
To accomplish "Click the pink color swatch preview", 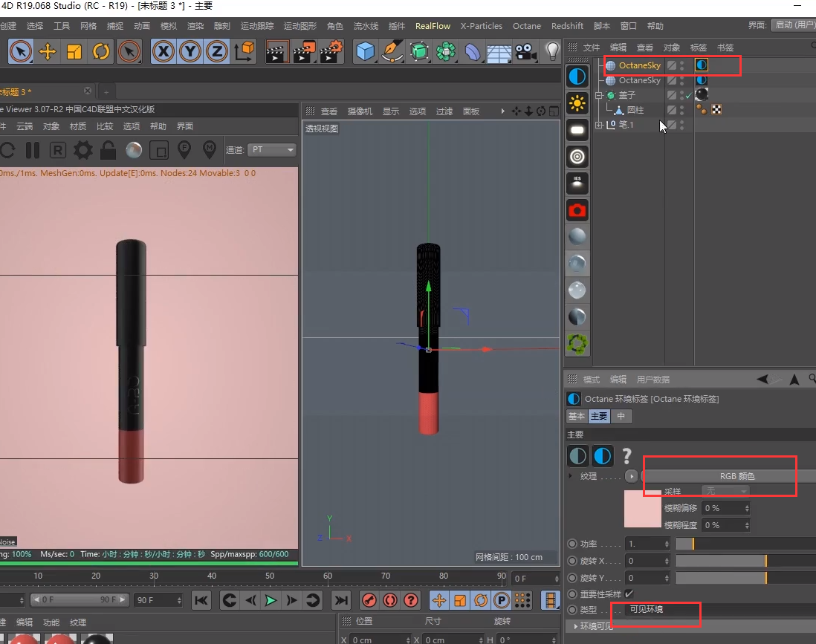I will 642,509.
